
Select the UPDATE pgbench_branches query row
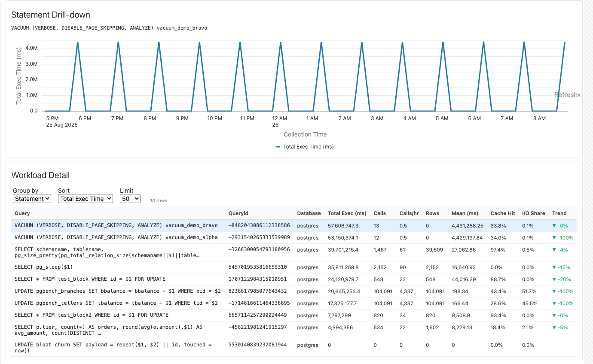pos(294,291)
